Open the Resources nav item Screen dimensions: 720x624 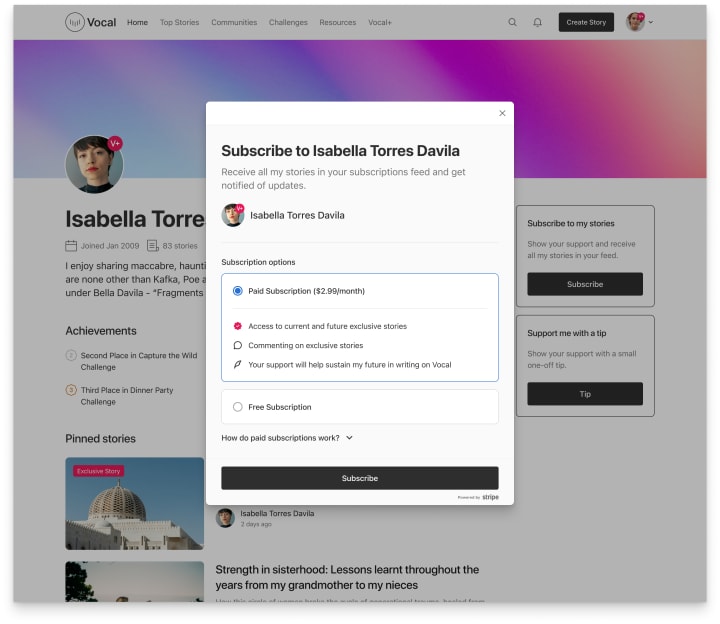[338, 22]
